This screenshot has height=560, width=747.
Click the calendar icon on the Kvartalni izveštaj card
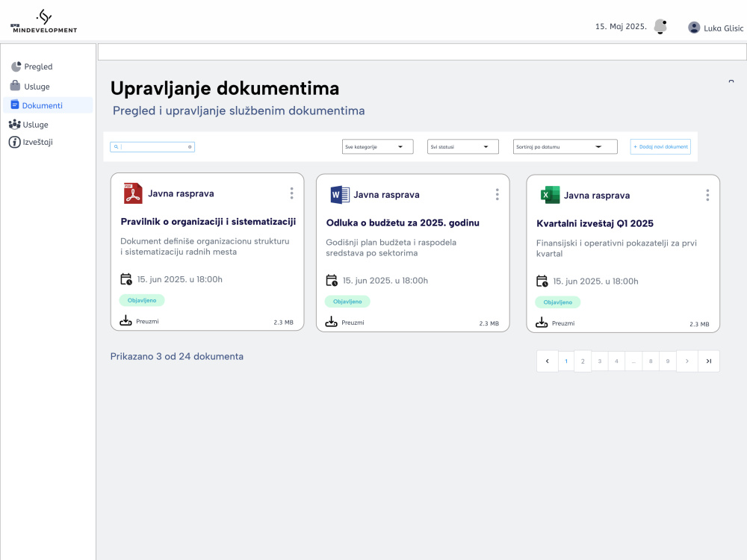pos(542,281)
